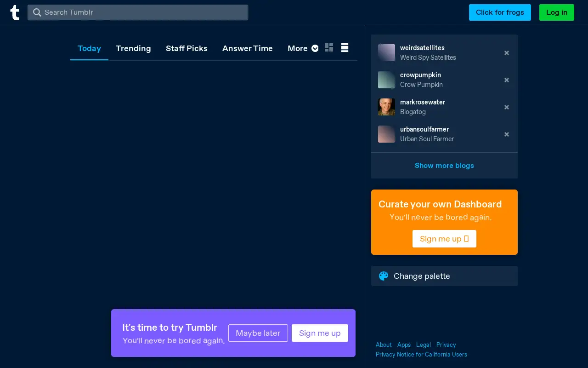Click the Change palette text

422,276
